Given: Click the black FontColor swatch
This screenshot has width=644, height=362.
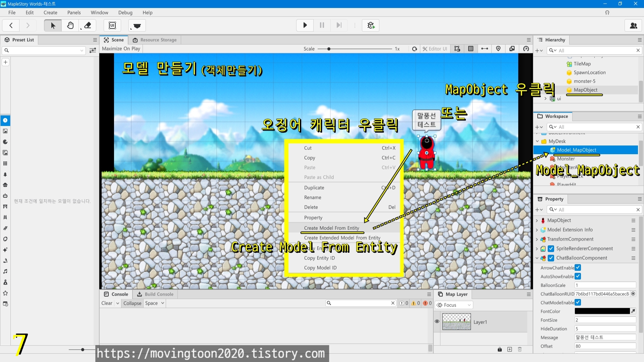Looking at the screenshot, I should (x=602, y=311).
